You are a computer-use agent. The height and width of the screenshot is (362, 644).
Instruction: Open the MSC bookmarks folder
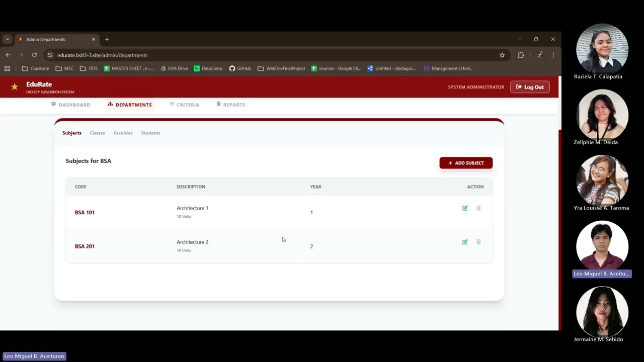(64, 68)
